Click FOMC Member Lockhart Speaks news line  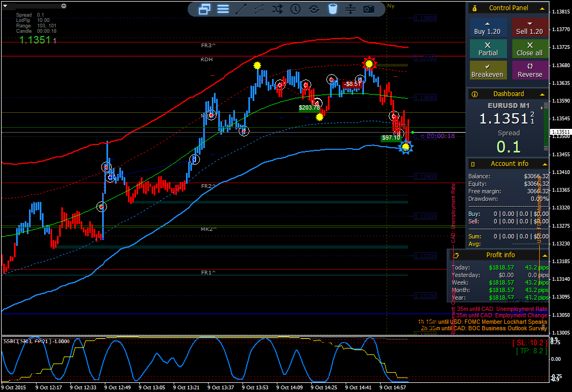[483, 322]
